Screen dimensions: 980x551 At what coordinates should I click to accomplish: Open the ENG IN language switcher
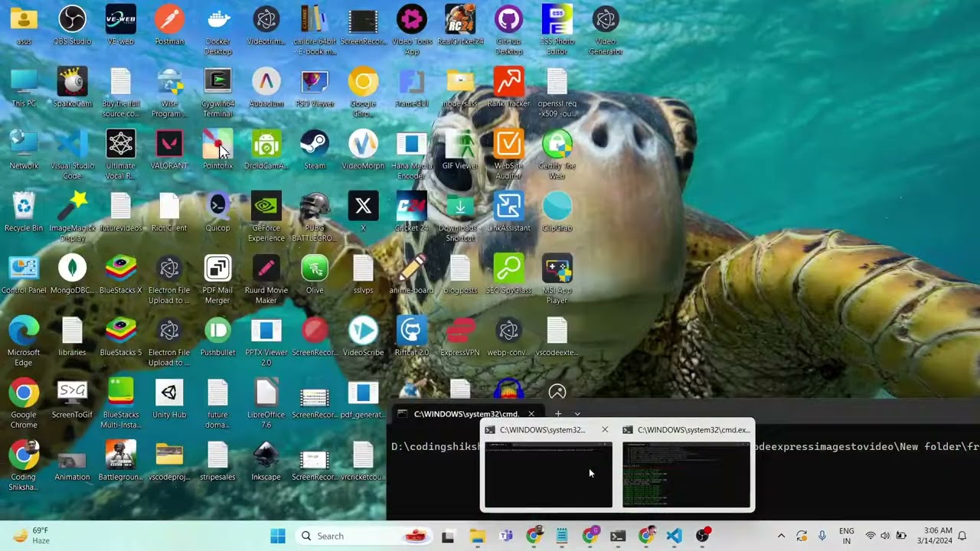coord(847,536)
